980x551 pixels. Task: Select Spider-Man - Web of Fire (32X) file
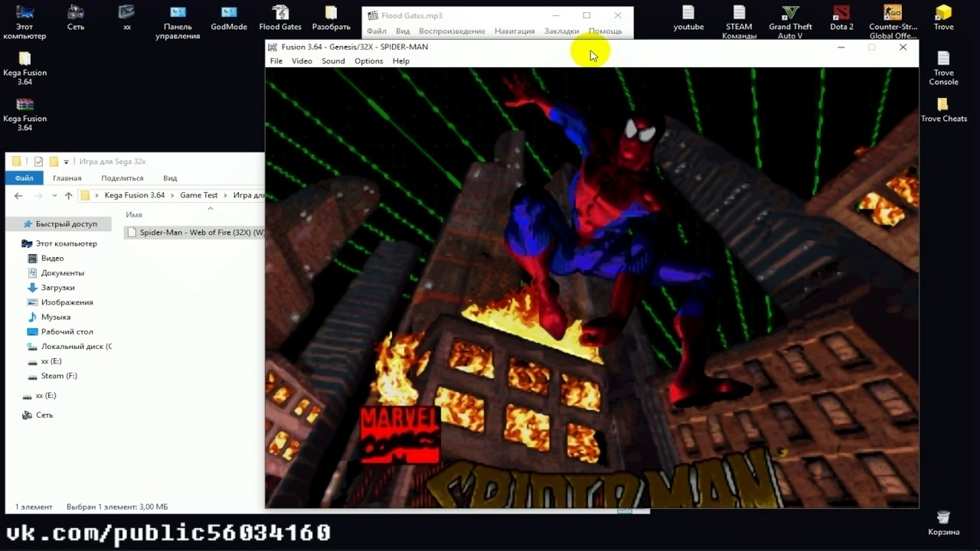click(195, 232)
